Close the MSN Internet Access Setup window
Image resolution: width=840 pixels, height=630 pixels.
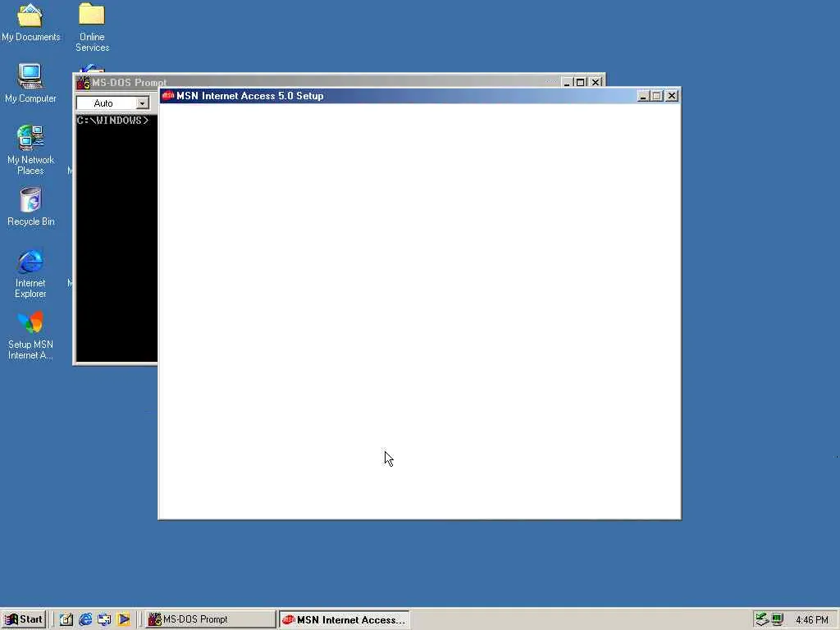click(672, 96)
